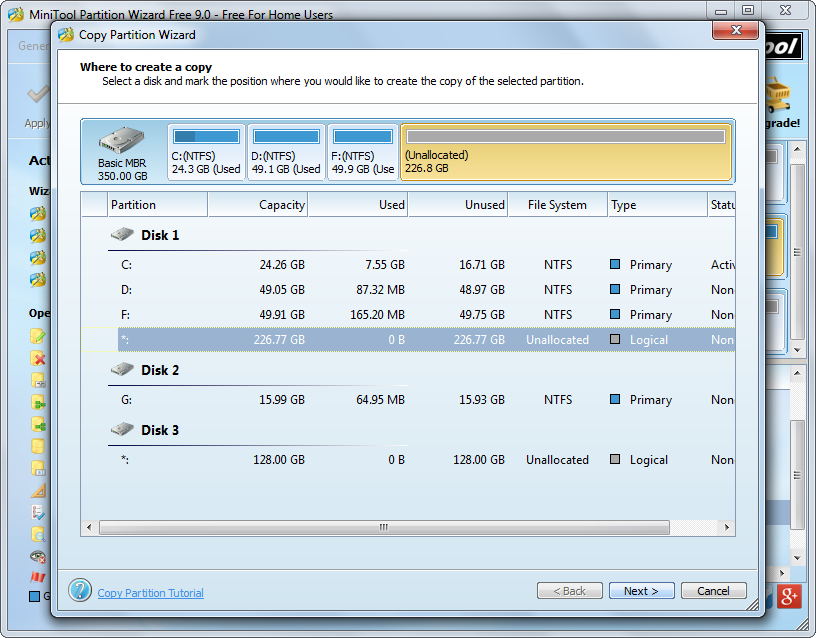Open the Copy Partition Tutorial link
Screen dimensions: 816x638
tap(150, 593)
